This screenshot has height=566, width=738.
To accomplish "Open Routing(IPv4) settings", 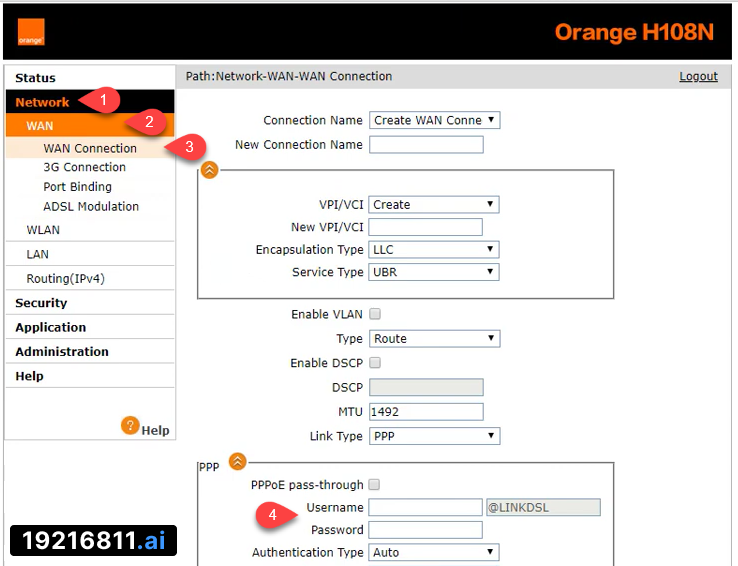I will 90,279.
